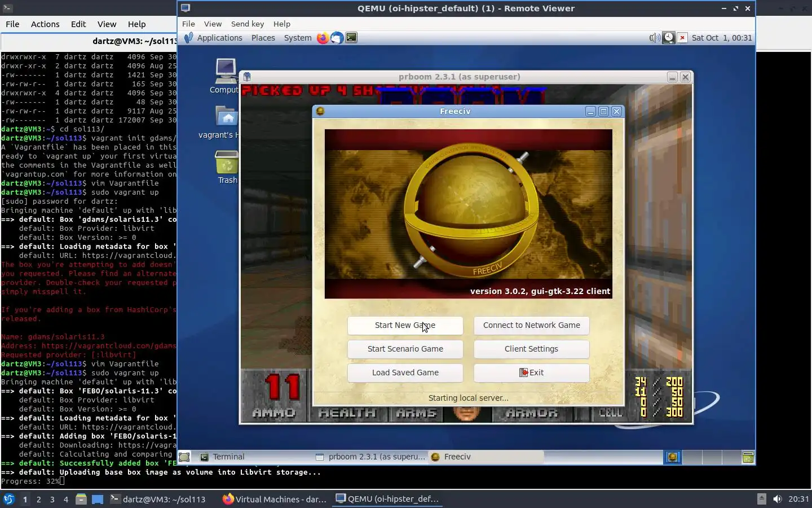
Task: Select the active workspace in guest switcher
Action: 673,457
